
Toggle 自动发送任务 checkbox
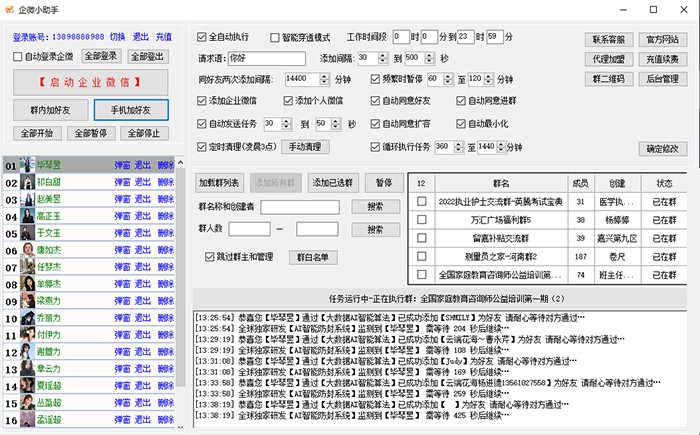(202, 124)
